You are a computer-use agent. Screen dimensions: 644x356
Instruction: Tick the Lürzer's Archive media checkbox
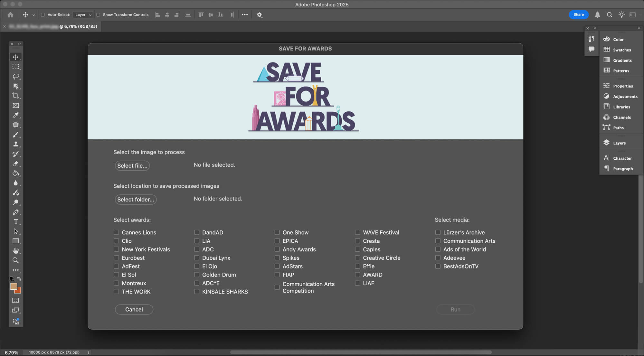[x=438, y=232]
